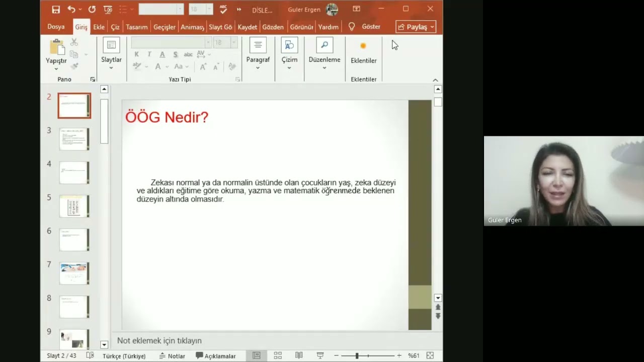Image resolution: width=644 pixels, height=362 pixels.
Task: Click the Yapıştır paste icon
Action: pos(57,47)
